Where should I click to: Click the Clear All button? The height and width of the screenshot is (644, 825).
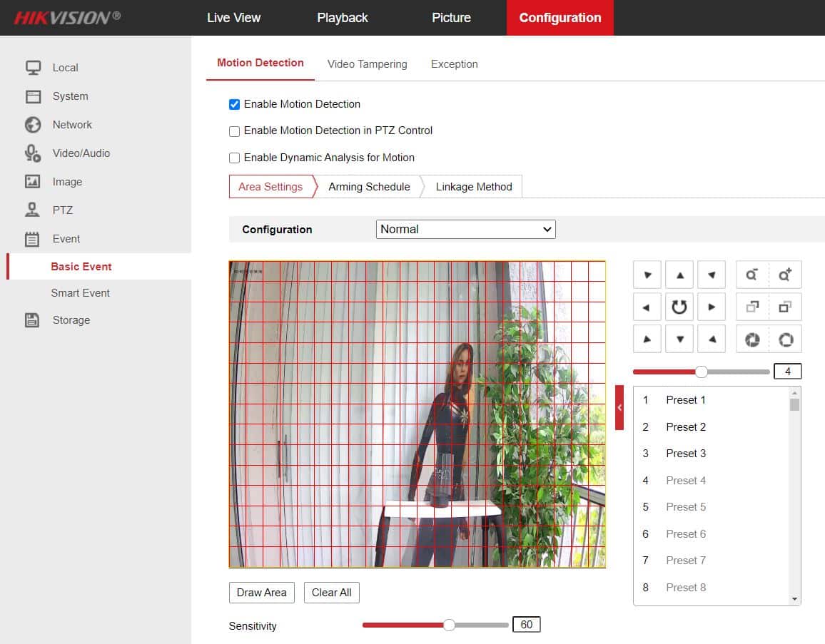tap(331, 593)
